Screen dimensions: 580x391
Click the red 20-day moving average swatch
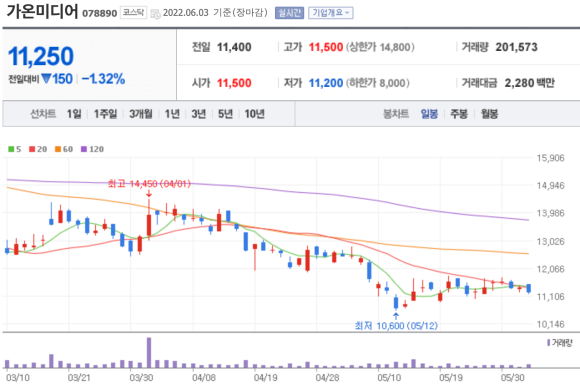(32, 149)
